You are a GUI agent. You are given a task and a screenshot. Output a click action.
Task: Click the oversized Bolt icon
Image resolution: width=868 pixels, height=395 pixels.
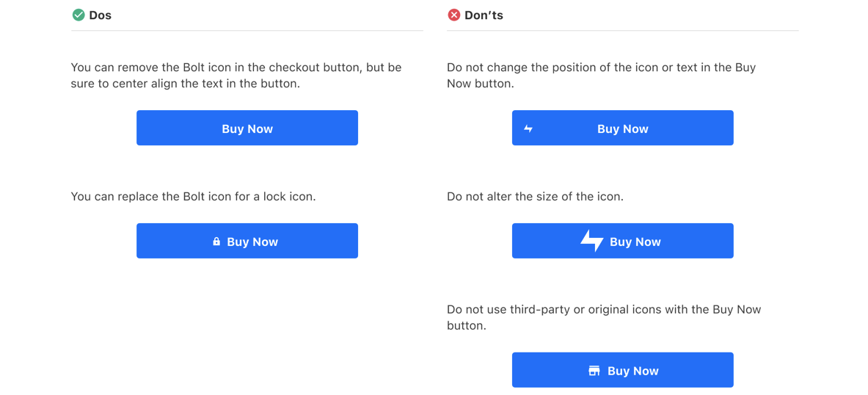pos(592,241)
